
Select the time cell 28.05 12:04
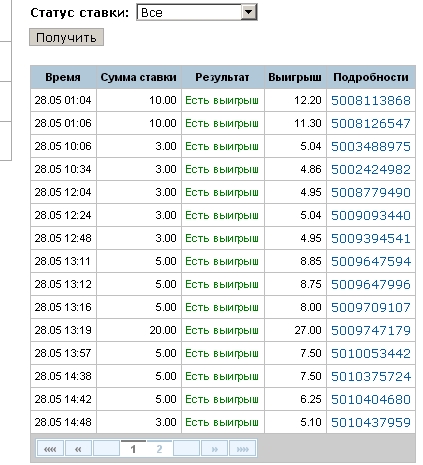pyautogui.click(x=63, y=192)
